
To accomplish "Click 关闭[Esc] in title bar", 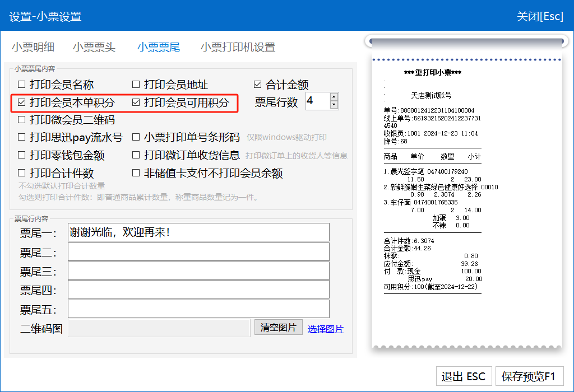I will pos(540,16).
